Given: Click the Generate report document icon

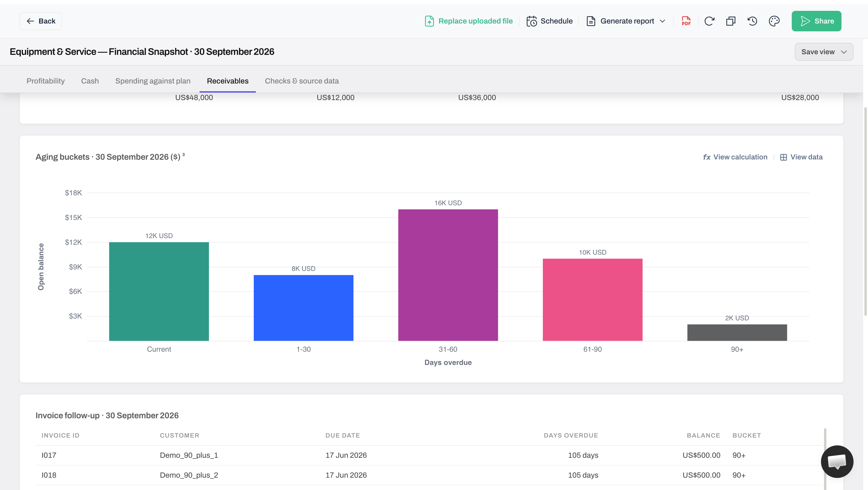Looking at the screenshot, I should (591, 21).
